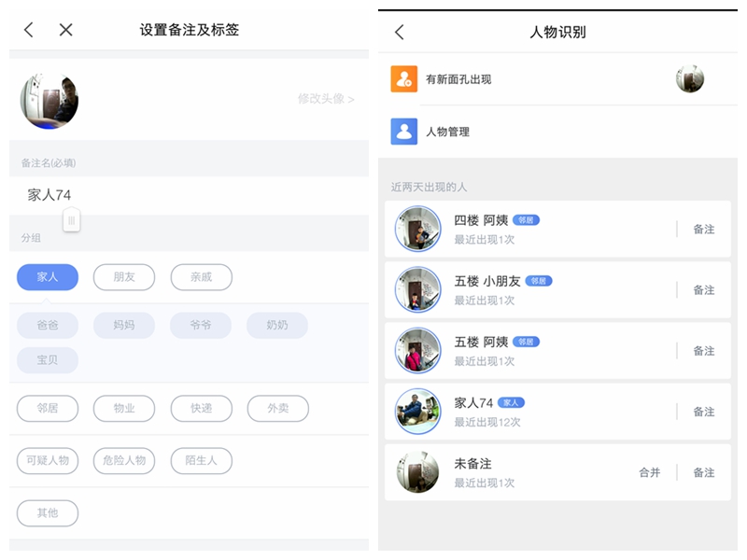Choose the 宝贝 sub-tag
This screenshot has height=560, width=747.
[48, 360]
